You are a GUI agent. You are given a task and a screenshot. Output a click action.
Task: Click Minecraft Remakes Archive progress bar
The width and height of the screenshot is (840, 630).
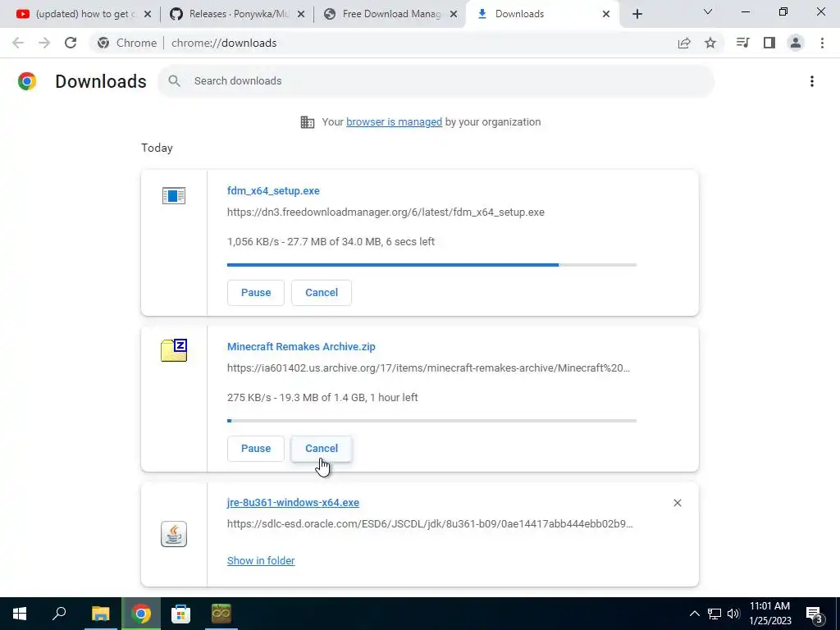(431, 421)
